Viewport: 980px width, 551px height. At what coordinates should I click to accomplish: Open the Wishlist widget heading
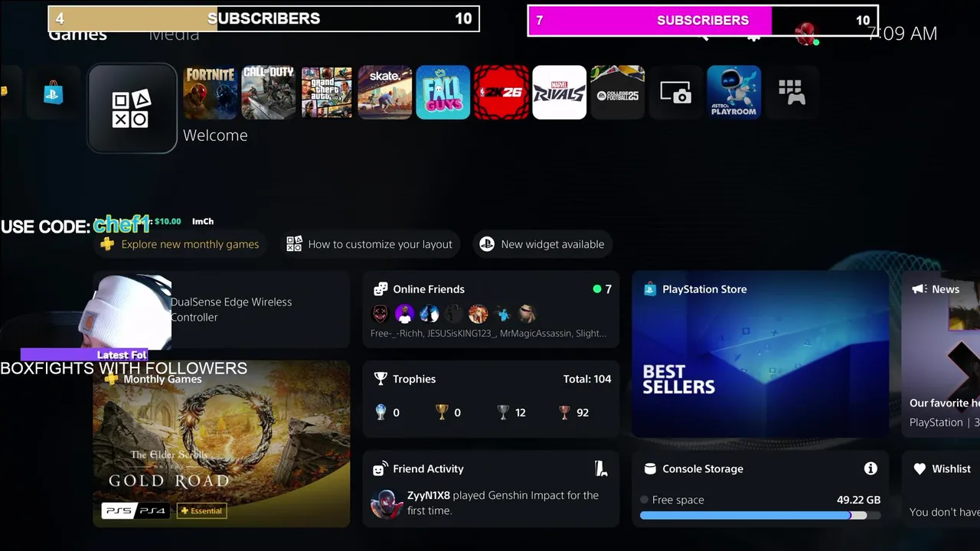(x=951, y=469)
